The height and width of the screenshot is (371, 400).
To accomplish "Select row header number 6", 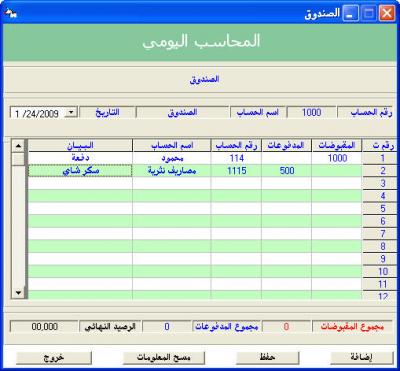I will (x=380, y=221).
